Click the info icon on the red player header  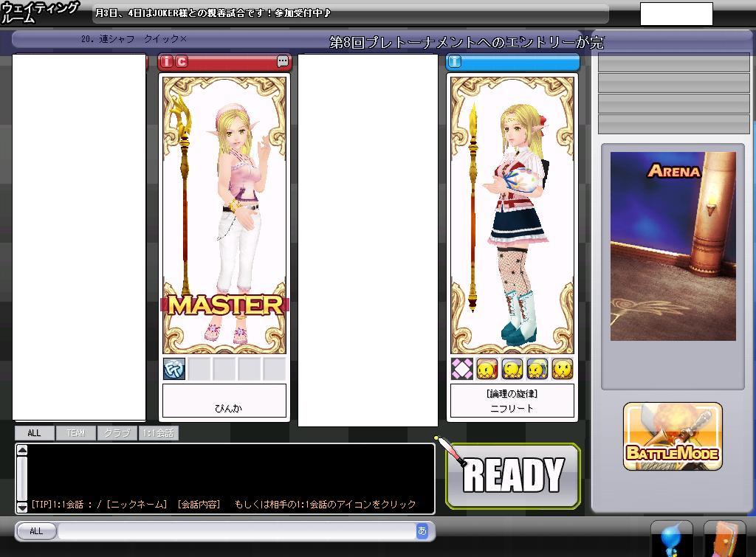pos(167,62)
